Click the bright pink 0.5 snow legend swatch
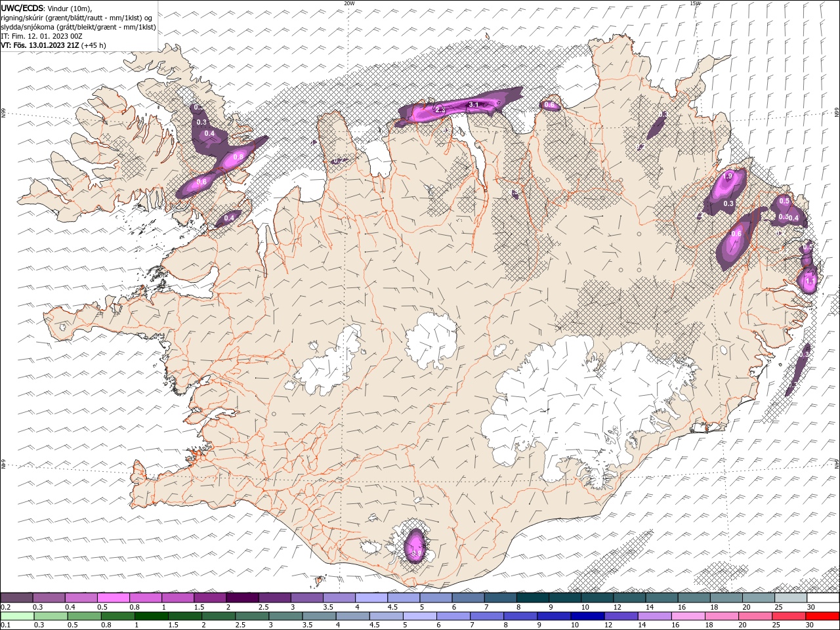 113,598
